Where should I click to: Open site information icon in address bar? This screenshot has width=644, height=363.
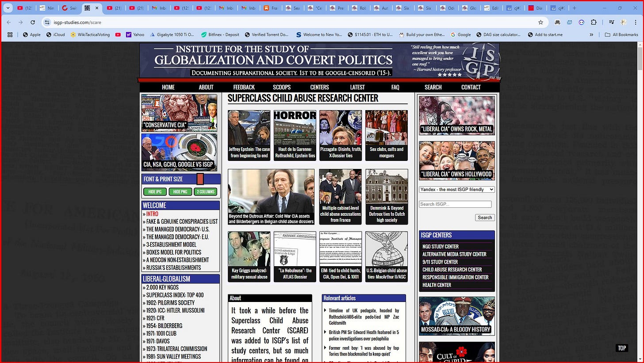click(x=47, y=22)
